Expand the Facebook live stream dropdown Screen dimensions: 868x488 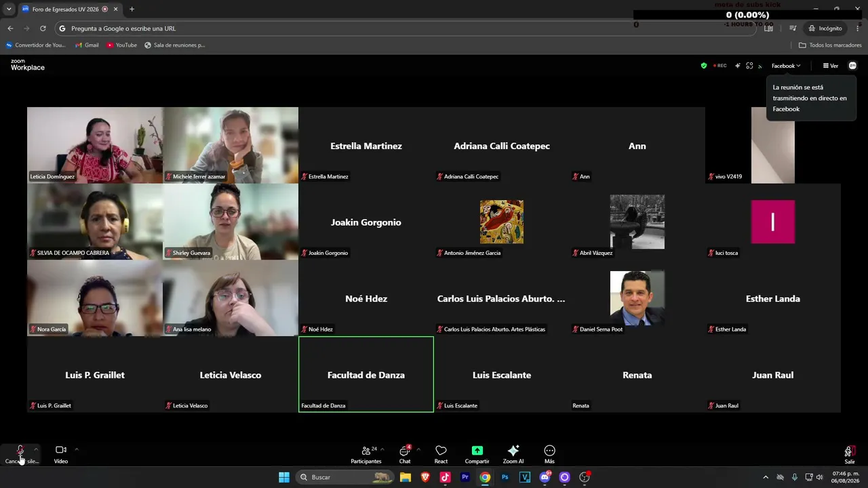pyautogui.click(x=786, y=66)
